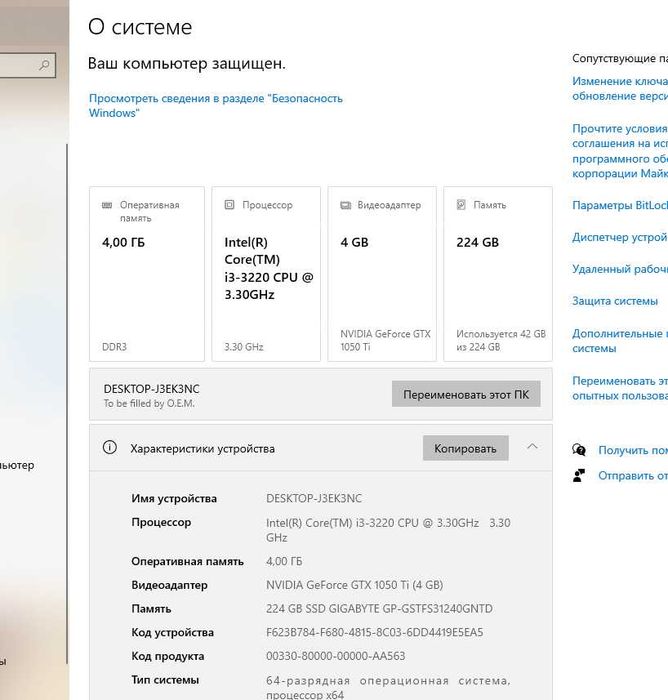Open advanced system settings link
Viewport: 668px width, 700px height.
620,341
